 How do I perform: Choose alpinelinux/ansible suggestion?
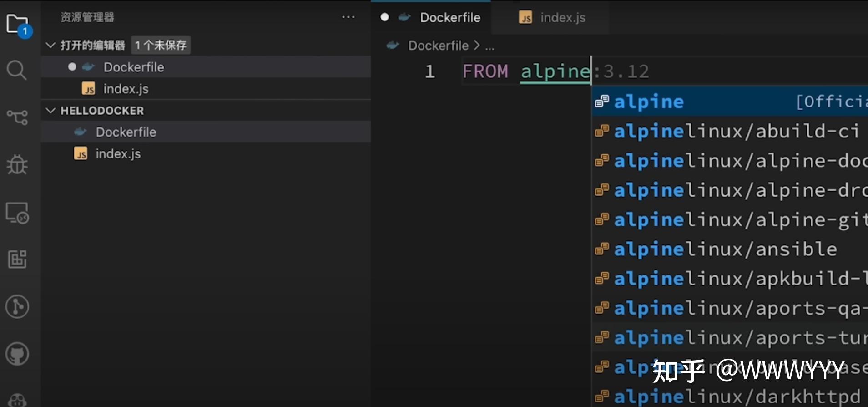point(730,249)
